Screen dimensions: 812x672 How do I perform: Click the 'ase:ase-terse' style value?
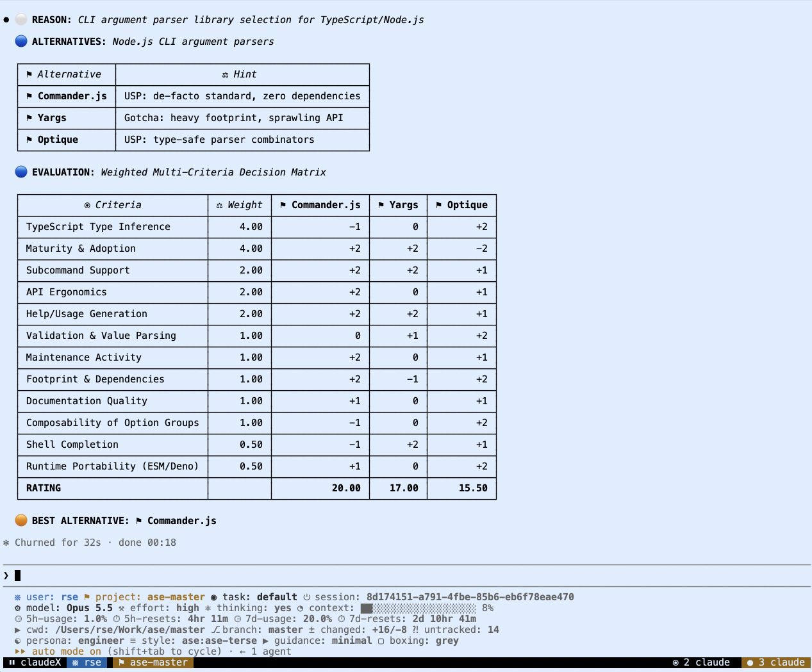click(x=219, y=641)
